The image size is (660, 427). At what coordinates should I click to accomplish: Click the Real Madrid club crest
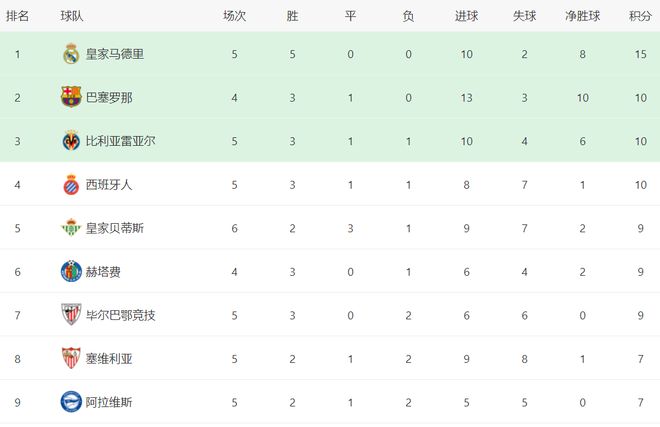[x=71, y=54]
